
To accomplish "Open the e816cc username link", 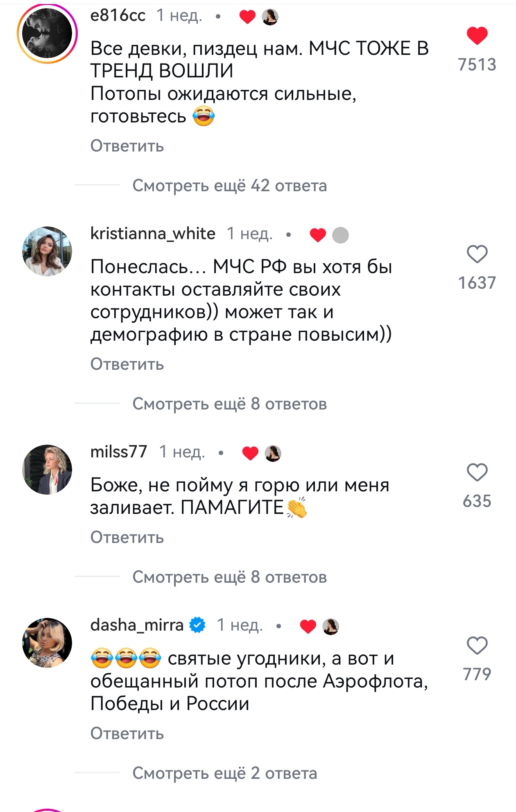I will click(x=118, y=16).
